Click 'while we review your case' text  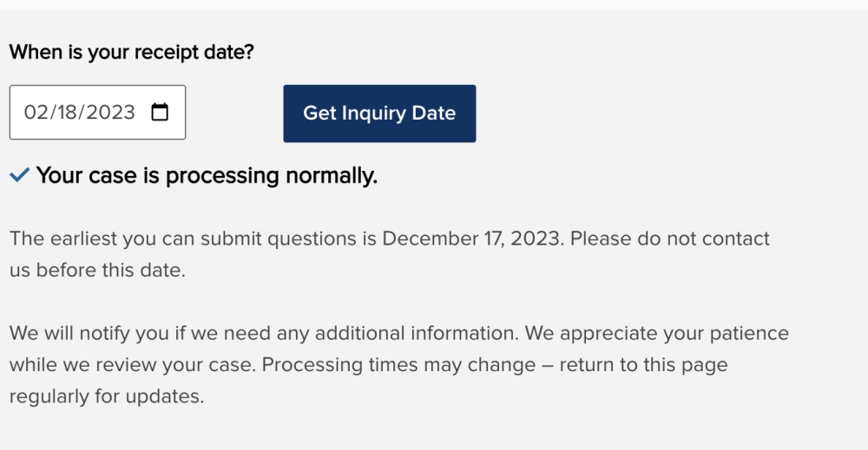[x=131, y=365]
